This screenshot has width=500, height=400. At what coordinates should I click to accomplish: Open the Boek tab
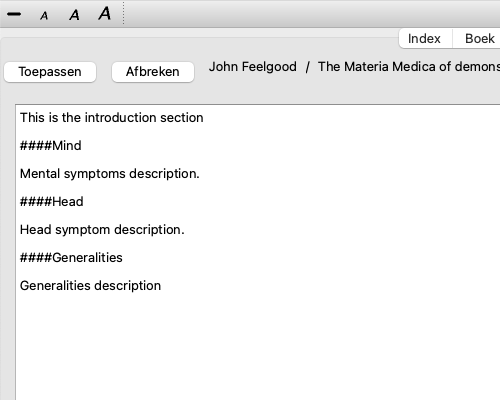coord(479,39)
